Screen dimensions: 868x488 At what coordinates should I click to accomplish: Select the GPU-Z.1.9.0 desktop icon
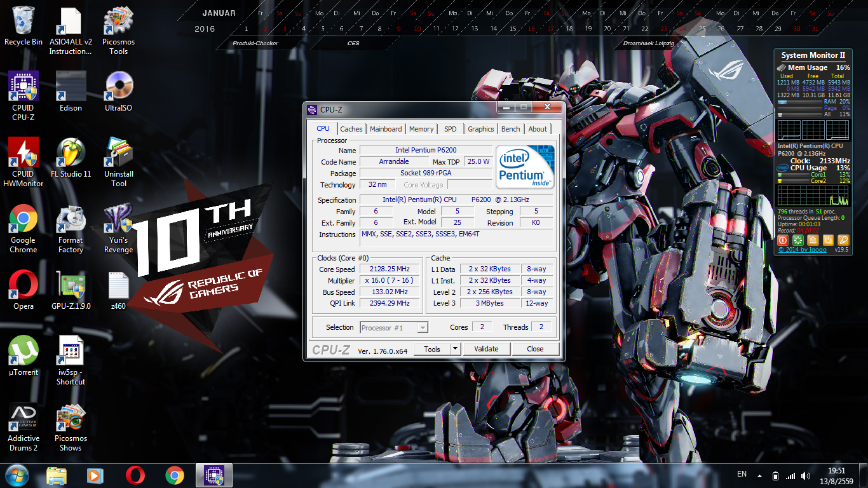click(71, 290)
